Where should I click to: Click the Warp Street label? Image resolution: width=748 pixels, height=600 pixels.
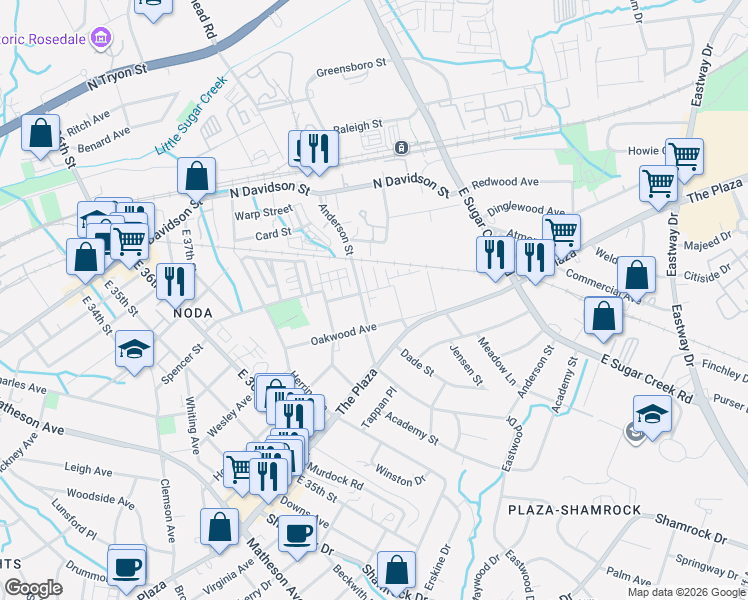tap(263, 212)
